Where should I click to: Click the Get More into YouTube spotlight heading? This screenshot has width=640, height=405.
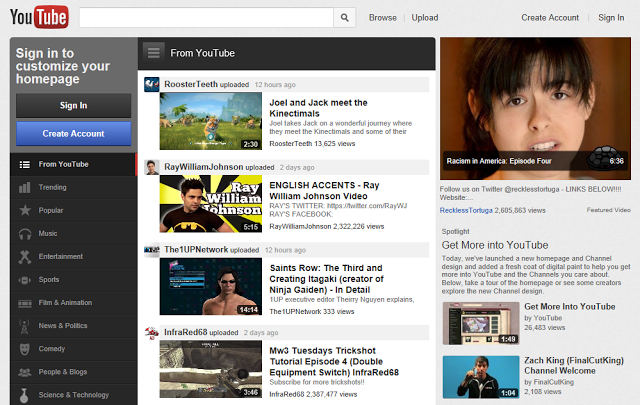point(495,245)
